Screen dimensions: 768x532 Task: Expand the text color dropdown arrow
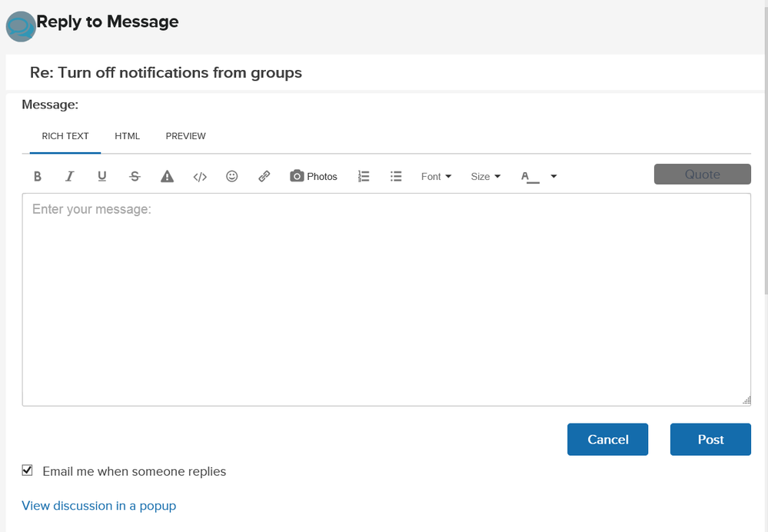[554, 176]
